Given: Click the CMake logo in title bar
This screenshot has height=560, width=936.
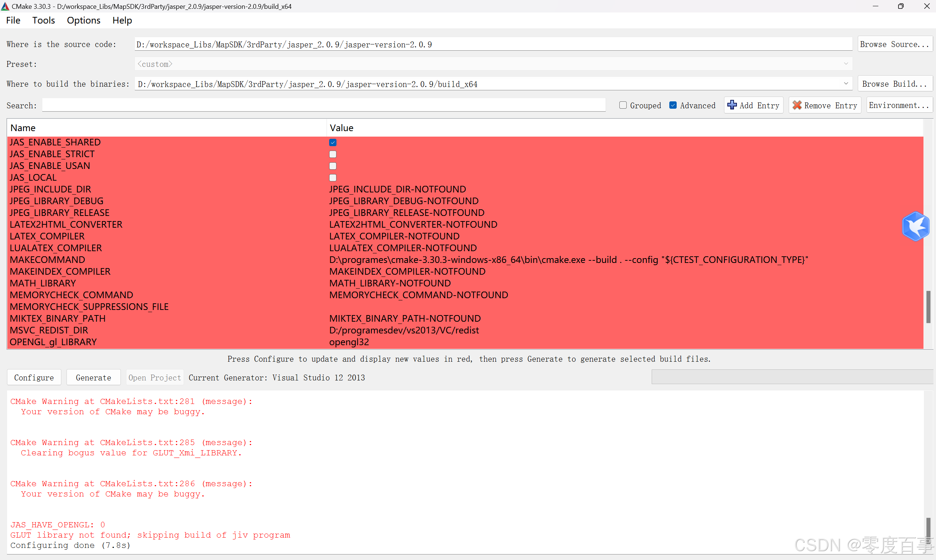Looking at the screenshot, I should pyautogui.click(x=5, y=6).
